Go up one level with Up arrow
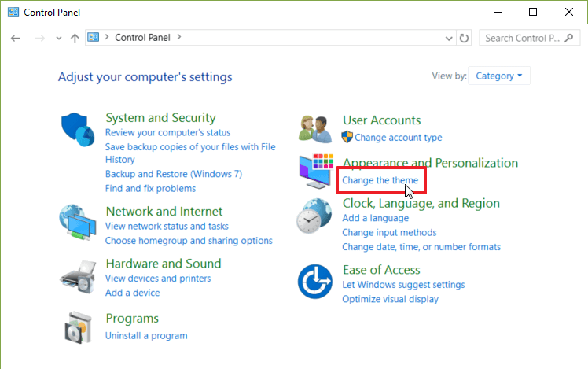Screen dimensions: 588x369 click(75, 38)
